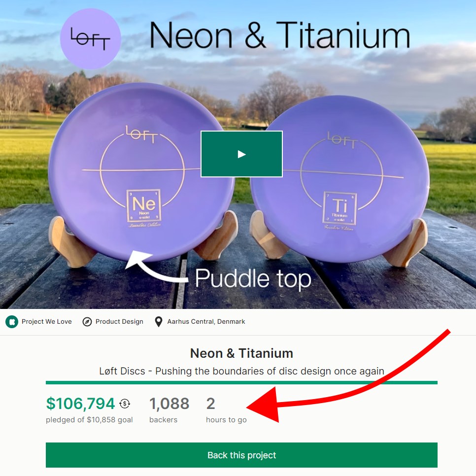
Task: Click the location pin icon
Action: pos(159,322)
